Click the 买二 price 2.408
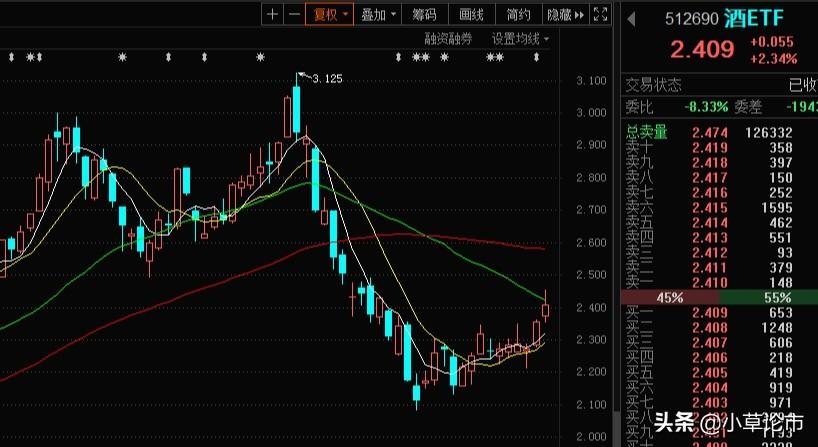Screen dimensions: 818x447 point(710,328)
